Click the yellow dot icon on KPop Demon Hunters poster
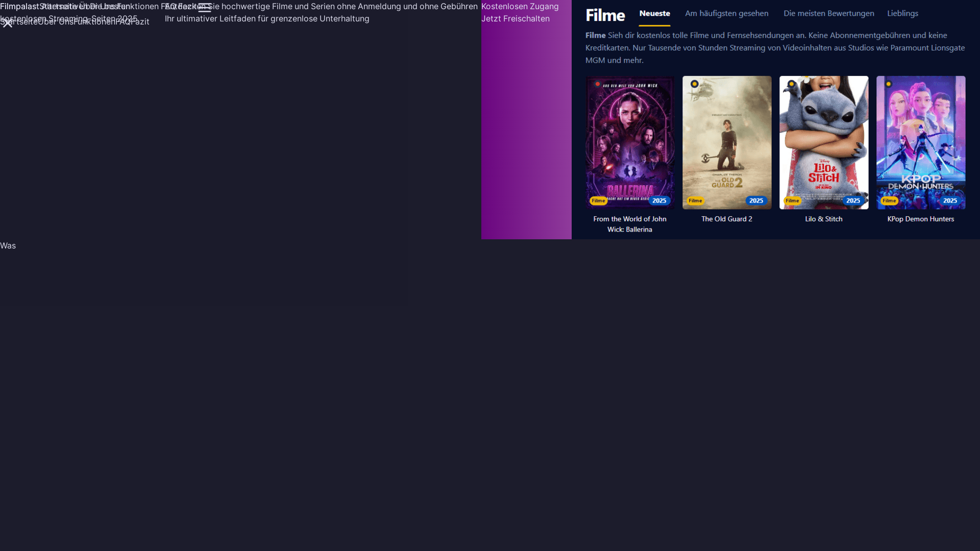The height and width of the screenshot is (551, 980). pos(888,84)
